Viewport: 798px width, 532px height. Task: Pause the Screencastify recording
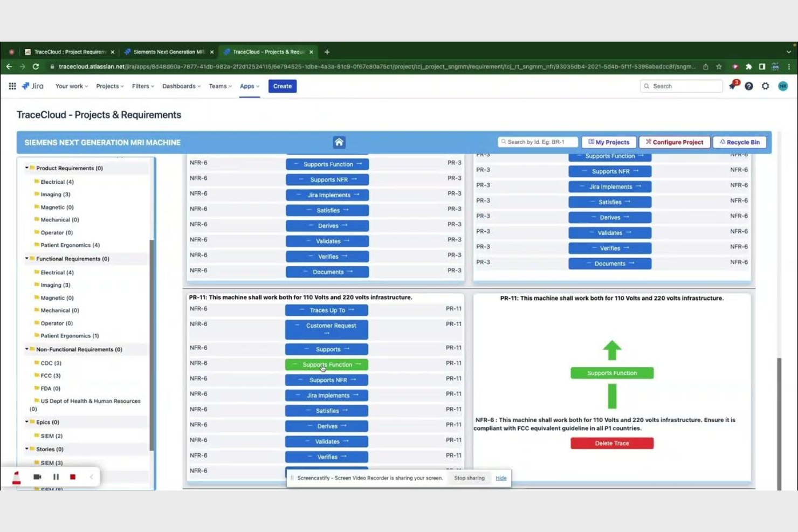[x=56, y=477]
